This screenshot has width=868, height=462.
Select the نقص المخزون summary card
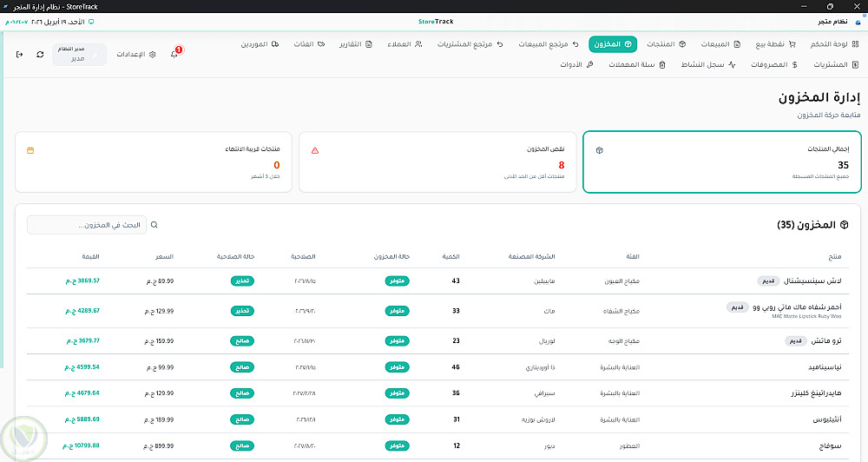tap(437, 162)
